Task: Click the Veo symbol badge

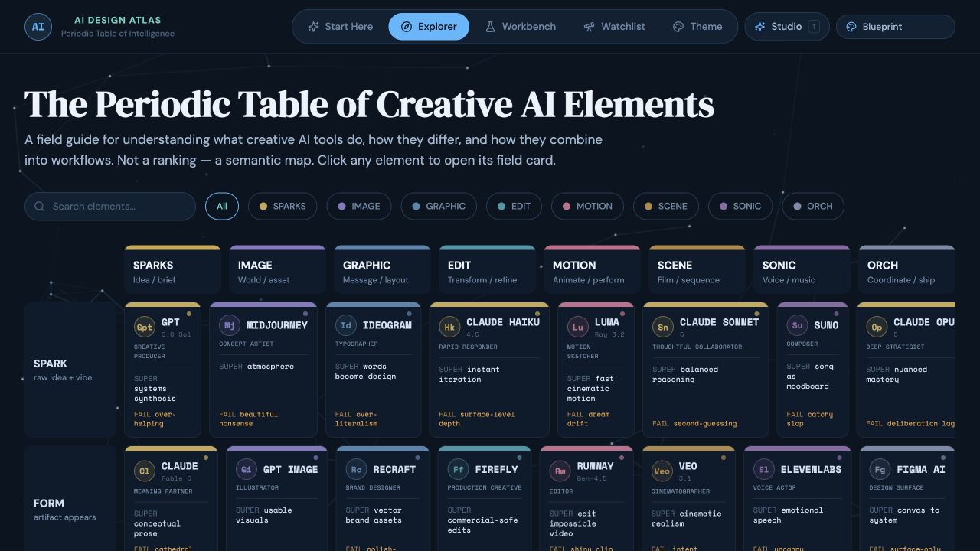Action: (x=661, y=471)
